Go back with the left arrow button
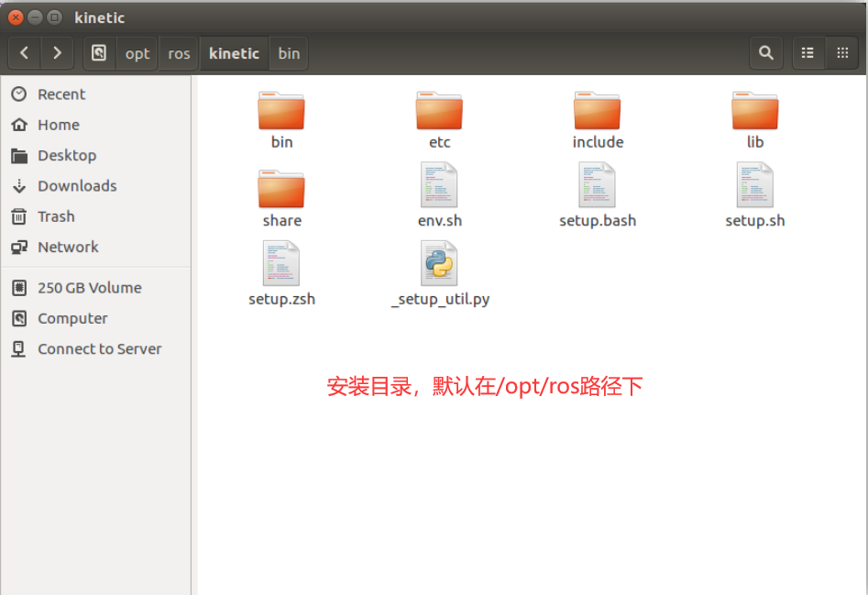This screenshot has width=868, height=595. [x=25, y=53]
